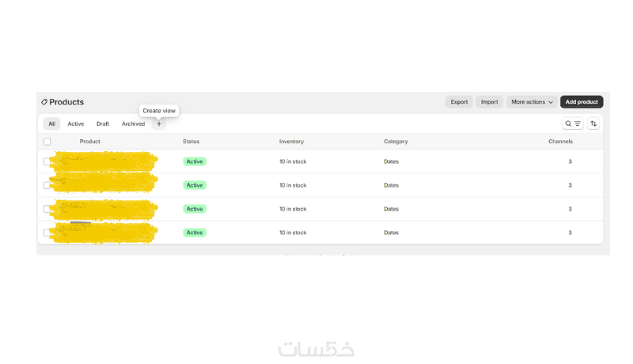Screen dimensions: 633x364
Task: Click the Product column header
Action: click(x=89, y=142)
